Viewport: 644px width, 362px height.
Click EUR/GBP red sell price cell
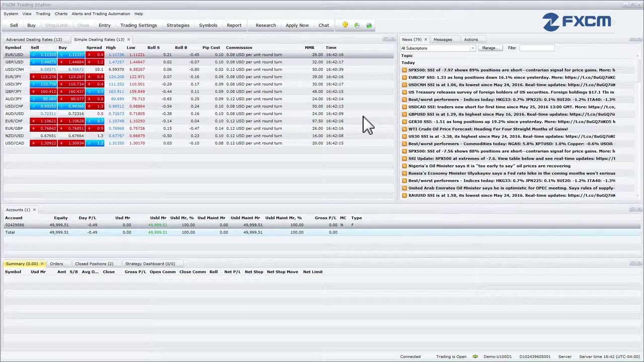pyautogui.click(x=43, y=128)
